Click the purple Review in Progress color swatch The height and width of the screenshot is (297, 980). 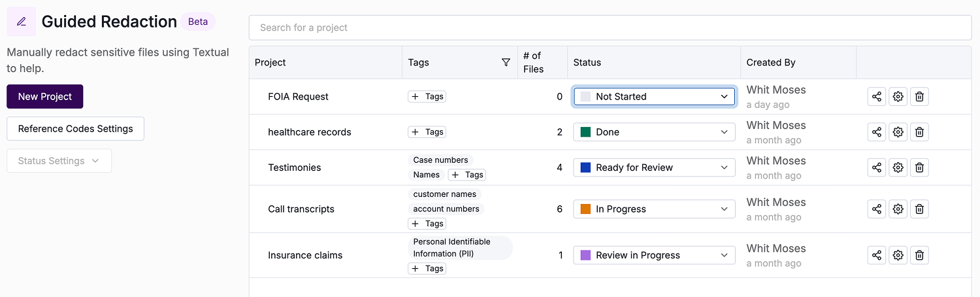pos(585,255)
